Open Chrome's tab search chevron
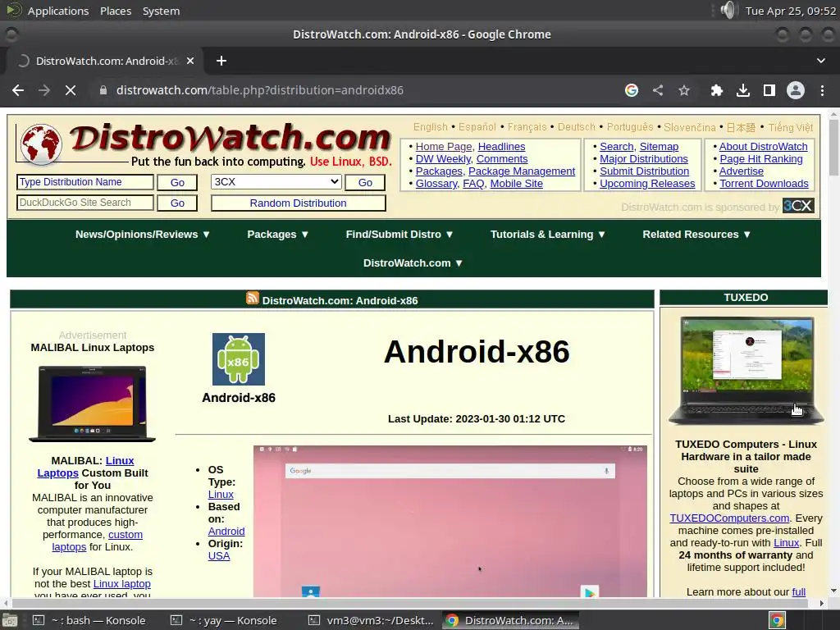This screenshot has width=840, height=630. (x=820, y=61)
